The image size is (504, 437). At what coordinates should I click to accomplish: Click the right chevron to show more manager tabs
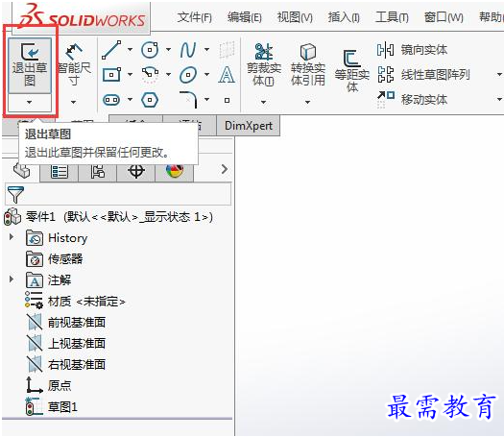coord(225,169)
